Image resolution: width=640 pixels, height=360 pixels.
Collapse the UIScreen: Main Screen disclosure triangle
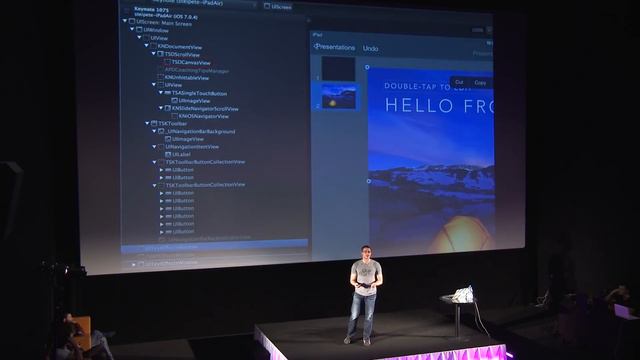coord(125,21)
